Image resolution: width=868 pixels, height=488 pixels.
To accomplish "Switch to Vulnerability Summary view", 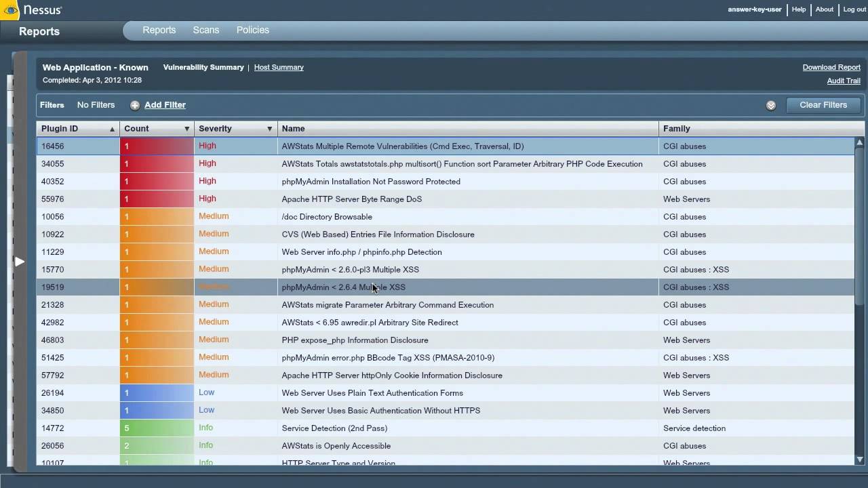I will point(203,67).
